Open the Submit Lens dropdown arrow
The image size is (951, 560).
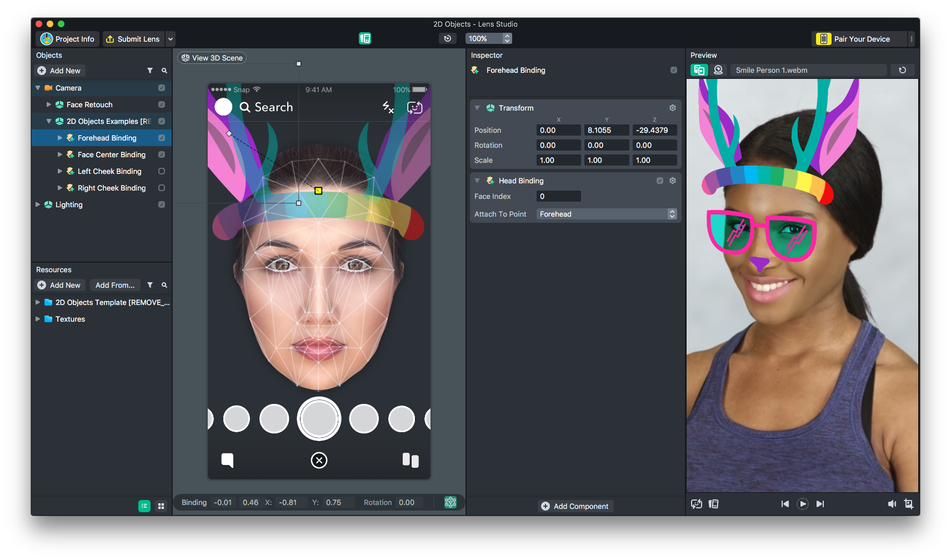(x=171, y=39)
